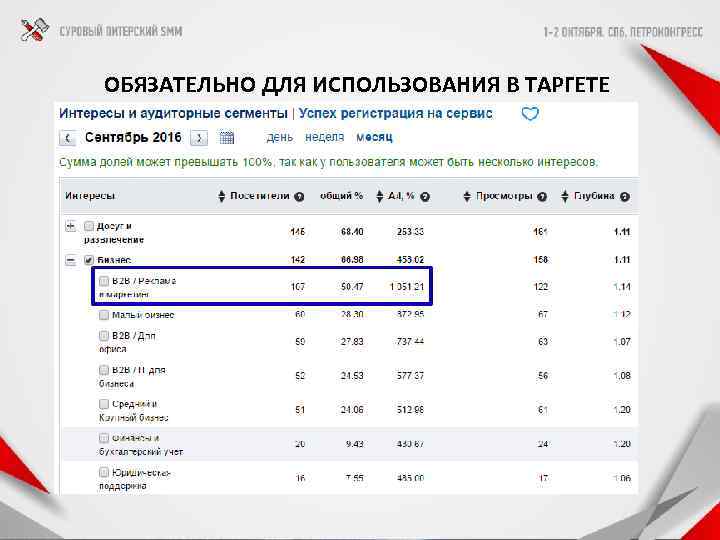Viewport: 720px width, 540px height.
Task: Open Успех регистрация на сервис link
Action: 395,113
